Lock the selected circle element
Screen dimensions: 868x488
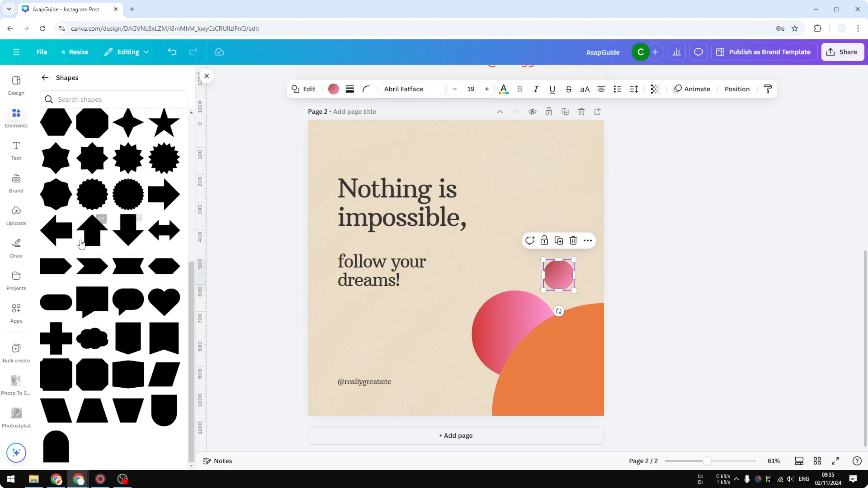(544, 240)
